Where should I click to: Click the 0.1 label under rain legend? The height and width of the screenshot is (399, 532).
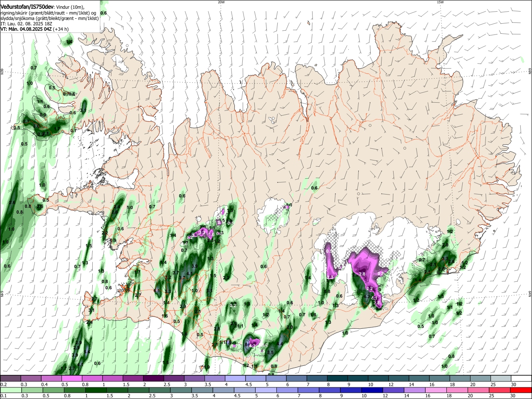[x=3, y=396]
